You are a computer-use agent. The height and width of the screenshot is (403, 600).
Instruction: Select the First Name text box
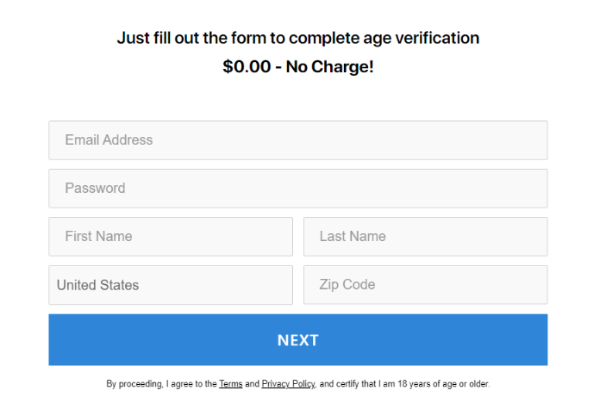click(x=170, y=237)
